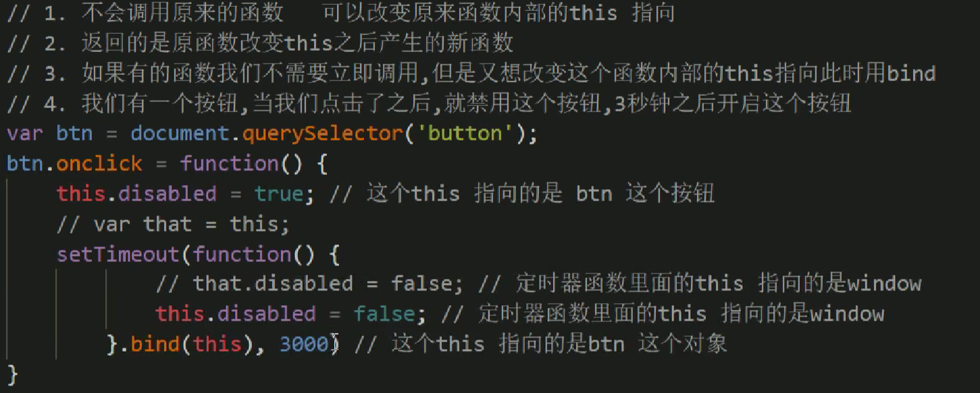Click the 'this' argument inside bind()
Viewport: 980px width, 393px height.
point(217,344)
